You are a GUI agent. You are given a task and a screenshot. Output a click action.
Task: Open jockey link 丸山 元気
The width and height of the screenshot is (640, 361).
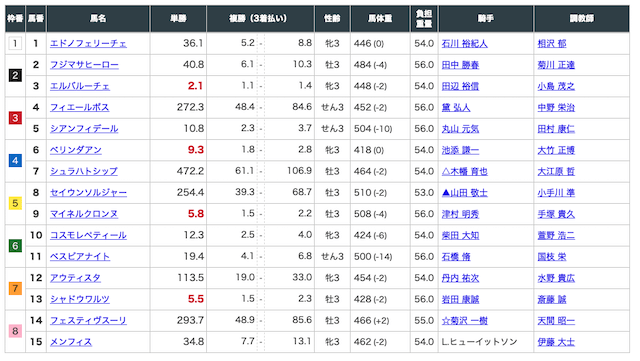[460, 129]
